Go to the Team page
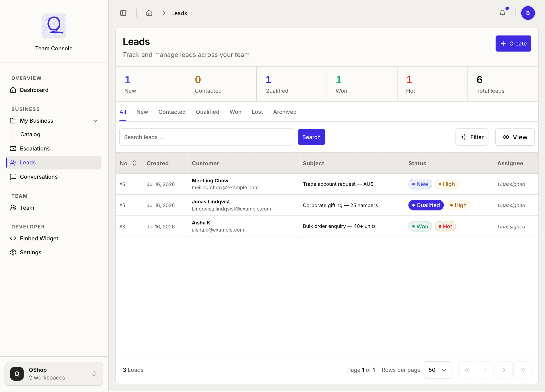 click(x=54, y=208)
